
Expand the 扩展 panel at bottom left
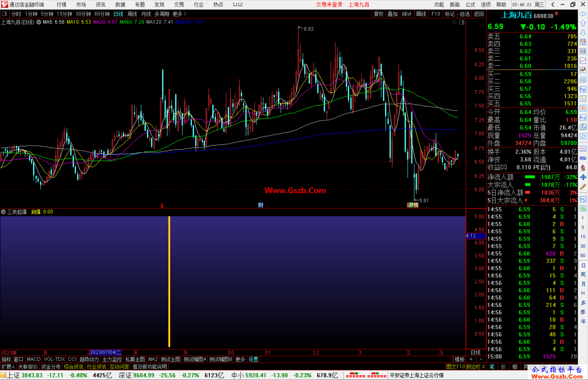[x=8, y=367]
